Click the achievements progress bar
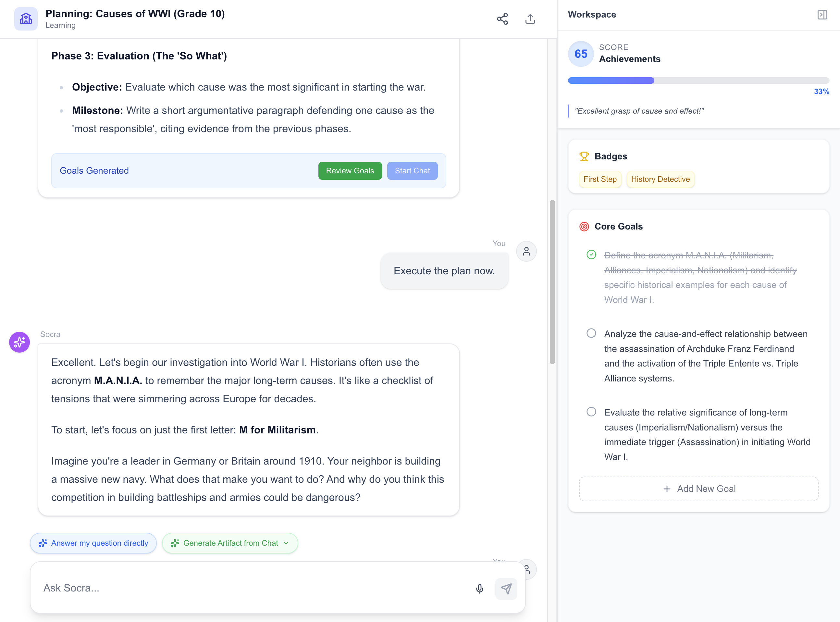The image size is (840, 622). coord(698,81)
